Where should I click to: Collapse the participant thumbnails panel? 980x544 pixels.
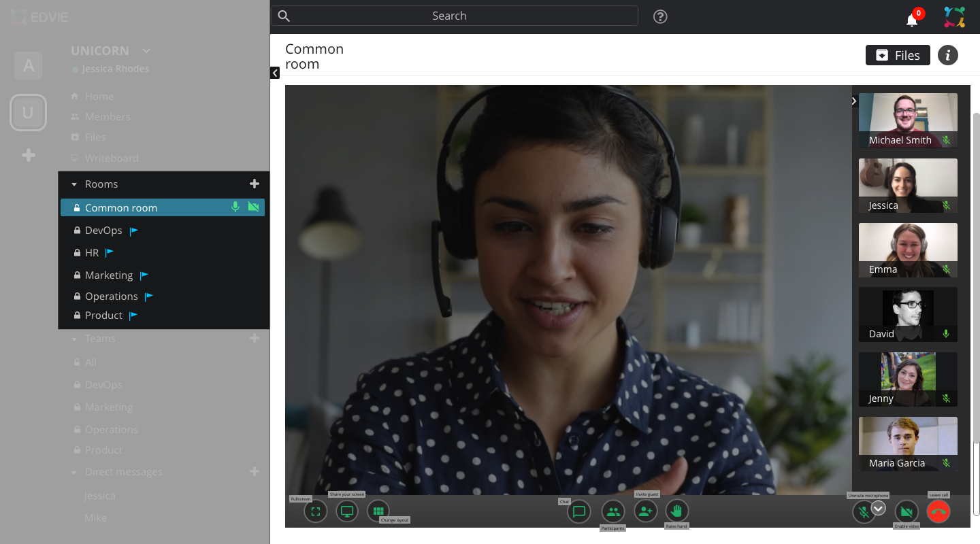pyautogui.click(x=854, y=101)
